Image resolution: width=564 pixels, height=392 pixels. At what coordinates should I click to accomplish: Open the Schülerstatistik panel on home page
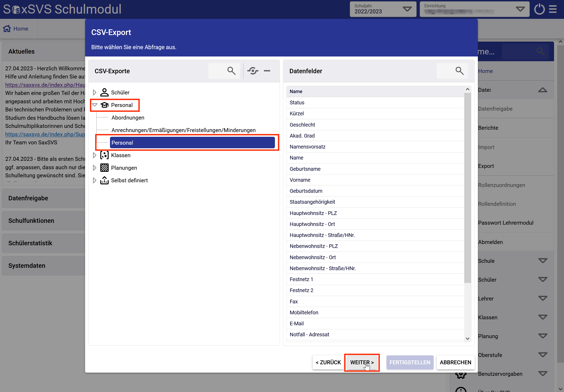tap(43, 243)
